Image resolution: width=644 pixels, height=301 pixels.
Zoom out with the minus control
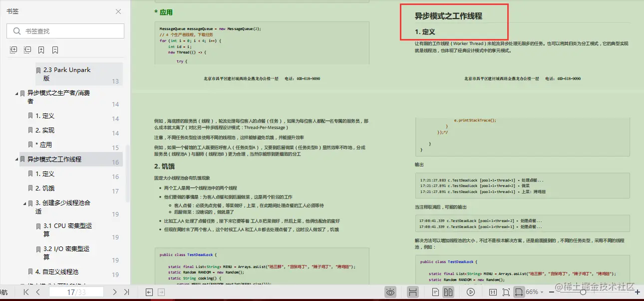click(x=552, y=292)
